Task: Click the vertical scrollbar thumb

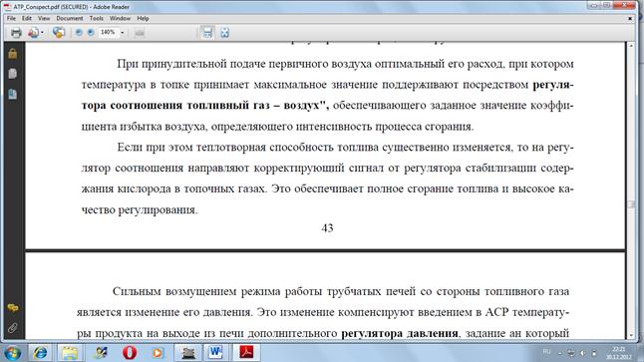Action: click(631, 204)
